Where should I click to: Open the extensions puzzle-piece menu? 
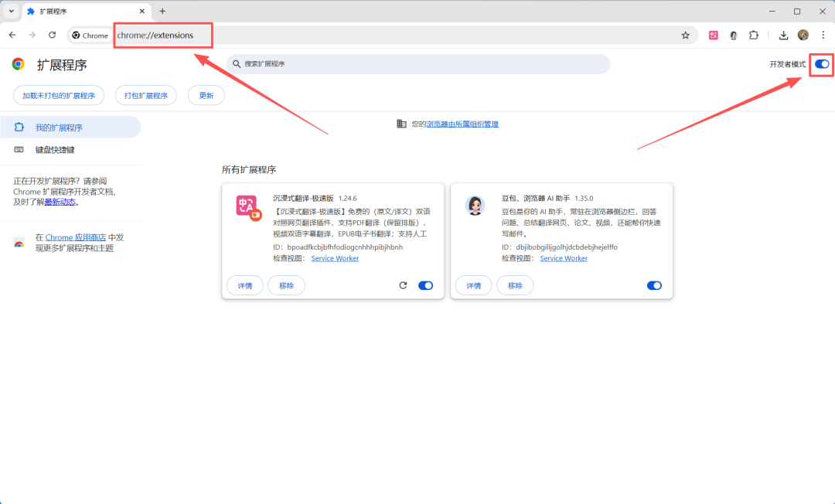754,35
